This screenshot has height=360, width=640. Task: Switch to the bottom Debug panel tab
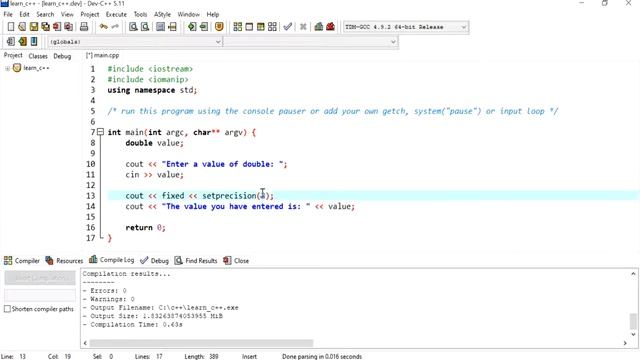pos(154,260)
